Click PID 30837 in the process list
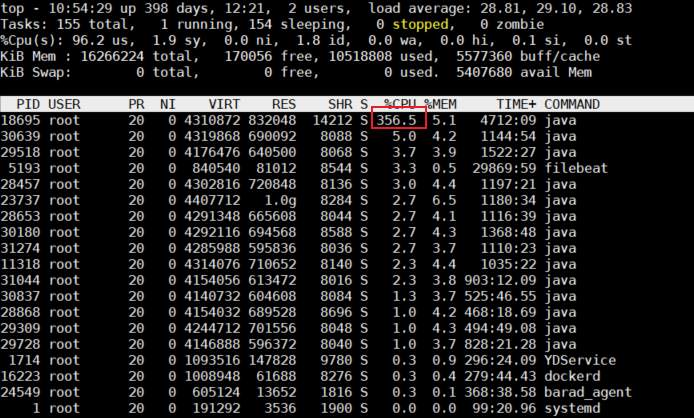Screen dimensions: 694x418 [x=20, y=296]
